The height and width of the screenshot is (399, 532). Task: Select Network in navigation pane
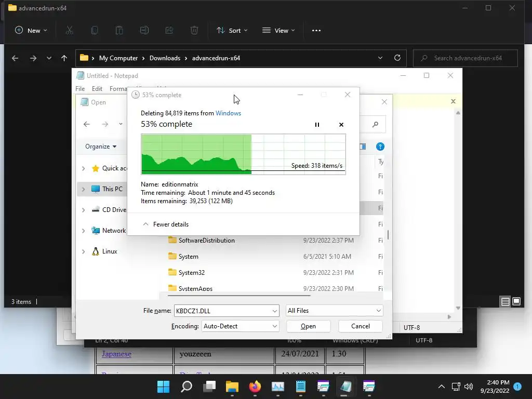click(x=114, y=231)
